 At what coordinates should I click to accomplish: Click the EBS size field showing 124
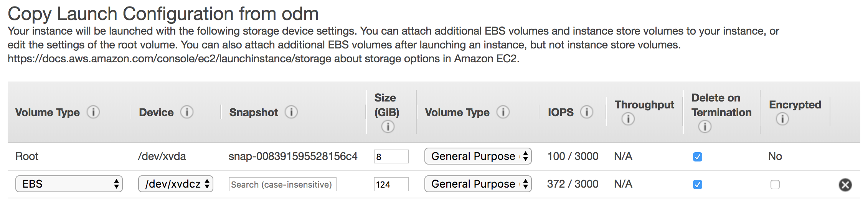(391, 185)
